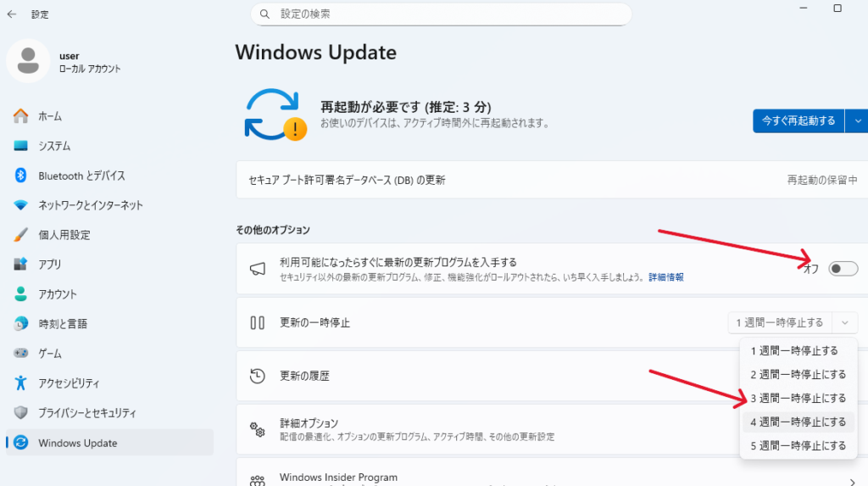Open ネットワークとインターネット wifi icon
Image resolution: width=868 pixels, height=486 pixels.
point(21,205)
